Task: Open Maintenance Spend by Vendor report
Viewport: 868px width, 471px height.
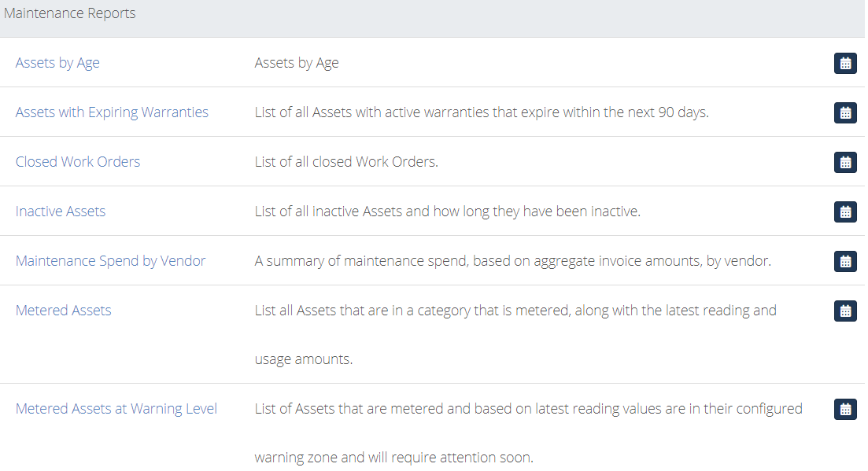Action: click(x=110, y=261)
